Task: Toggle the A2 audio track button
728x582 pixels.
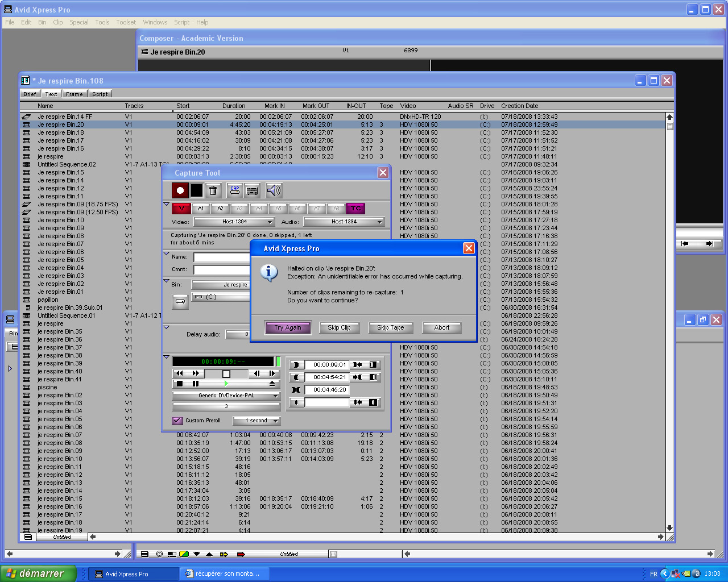Action: pyautogui.click(x=220, y=209)
